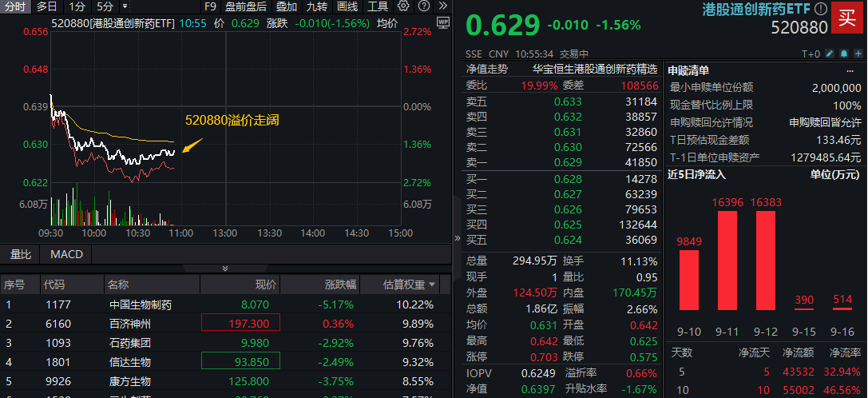Switch to 多日 multi-day tab
The width and height of the screenshot is (868, 398).
coord(46,6)
